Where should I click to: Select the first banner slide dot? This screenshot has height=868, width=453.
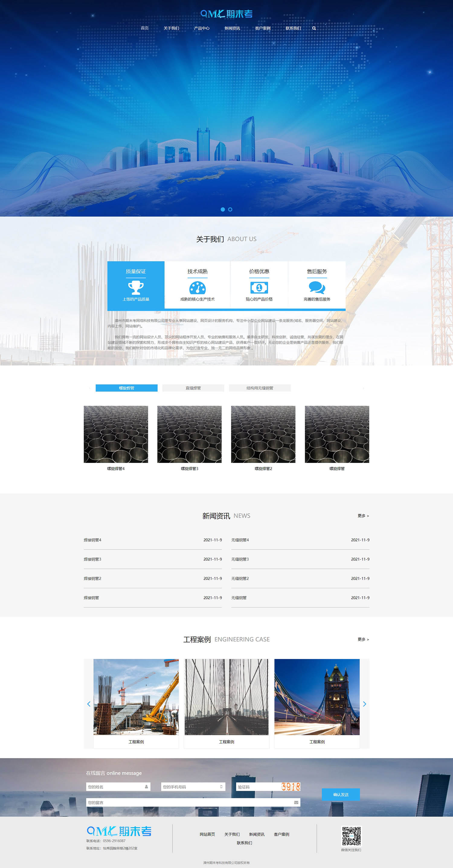(x=223, y=210)
